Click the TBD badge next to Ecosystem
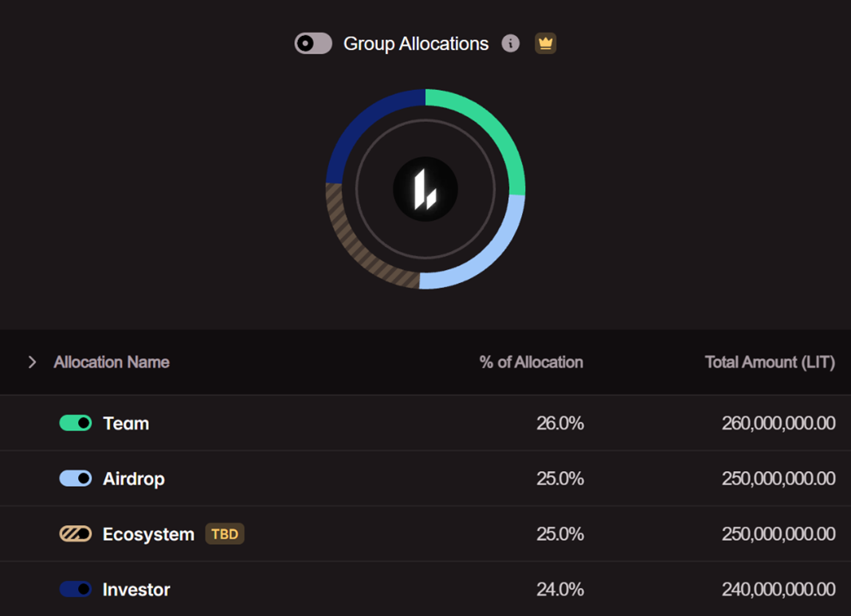The height and width of the screenshot is (616, 851). coord(225,534)
